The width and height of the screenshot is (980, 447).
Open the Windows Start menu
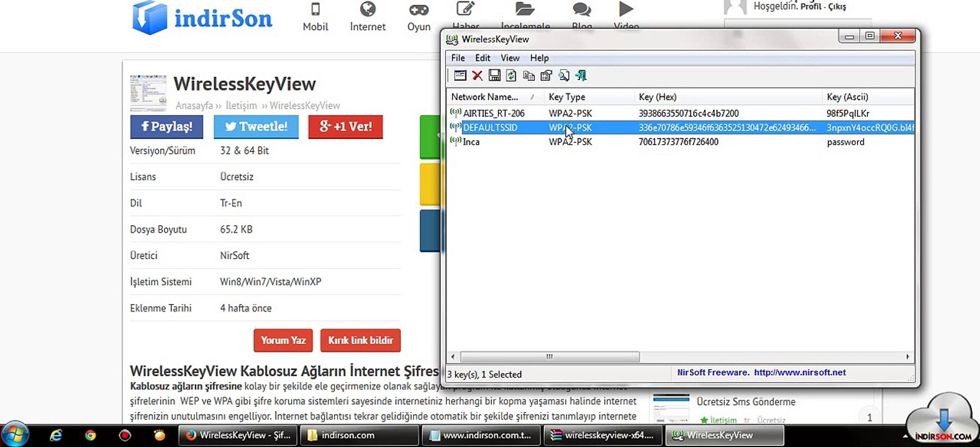coord(15,435)
